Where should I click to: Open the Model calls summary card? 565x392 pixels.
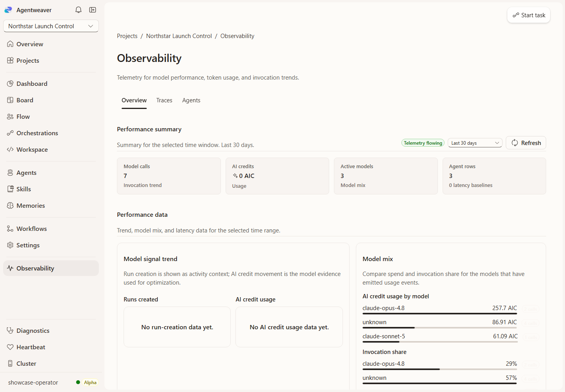pyautogui.click(x=169, y=176)
